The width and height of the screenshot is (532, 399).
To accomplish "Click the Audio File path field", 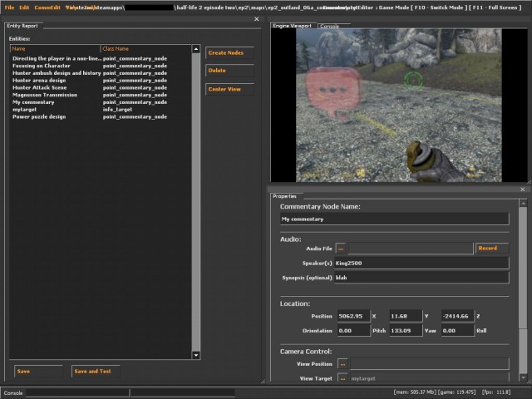I will 411,249.
